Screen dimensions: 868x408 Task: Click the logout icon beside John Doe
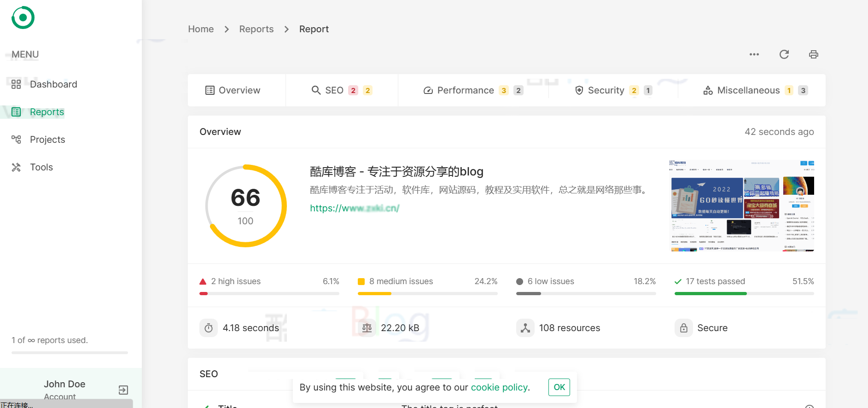(x=123, y=390)
